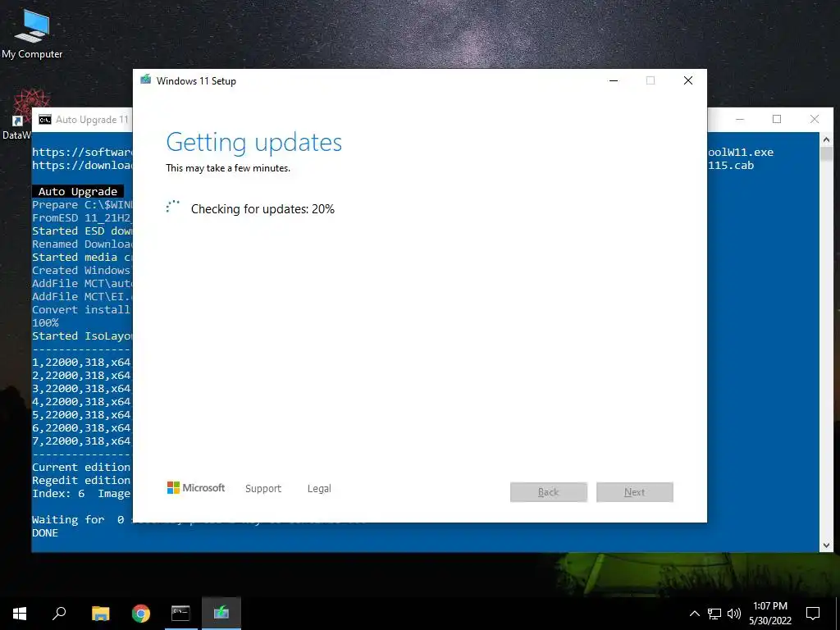Close the Auto Upgrade console window
The image size is (840, 630).
(x=815, y=119)
